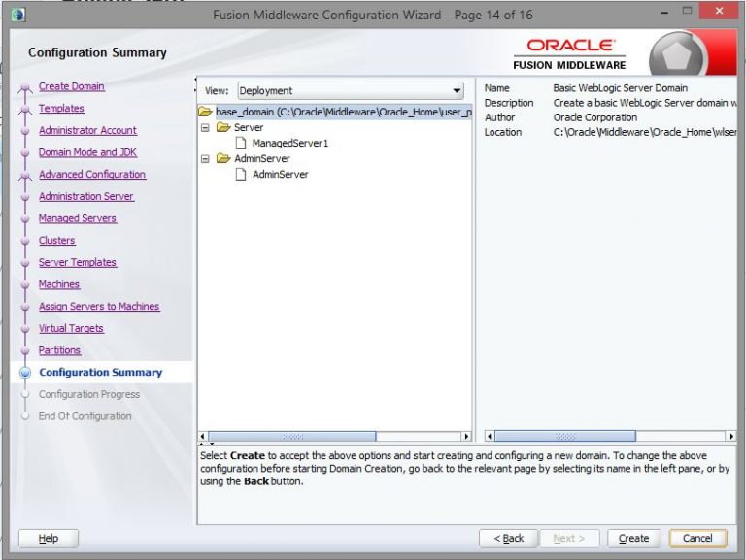Image resolution: width=746 pixels, height=560 pixels.
Task: Click the Configuration Summary step bullet icon
Action: [x=25, y=373]
